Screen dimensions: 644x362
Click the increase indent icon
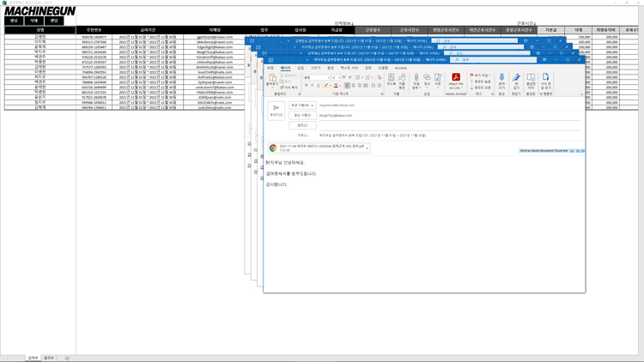point(379,86)
